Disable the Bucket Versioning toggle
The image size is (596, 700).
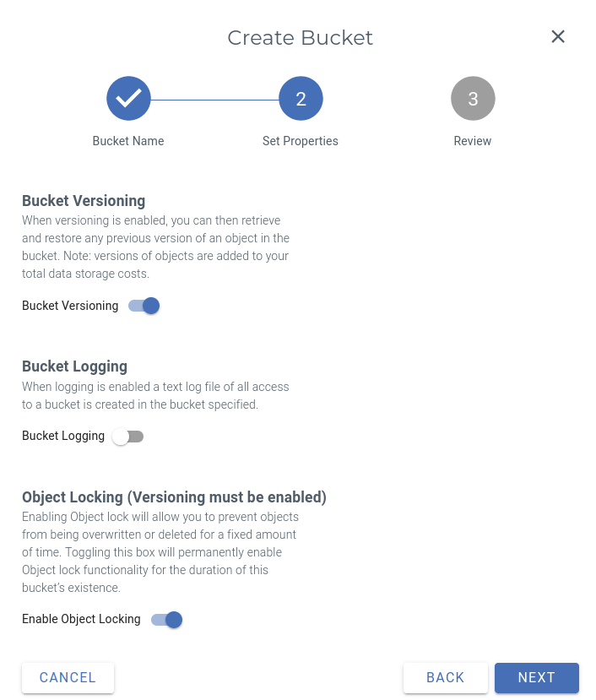[x=144, y=306]
